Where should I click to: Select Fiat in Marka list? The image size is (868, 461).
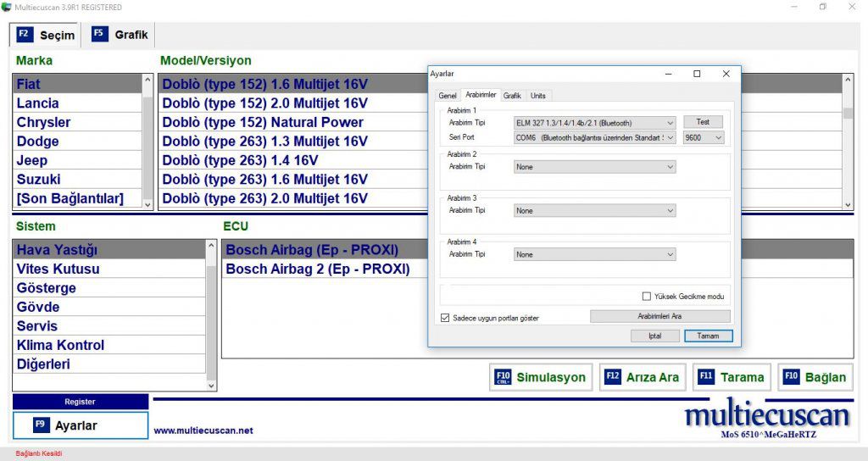(77, 84)
